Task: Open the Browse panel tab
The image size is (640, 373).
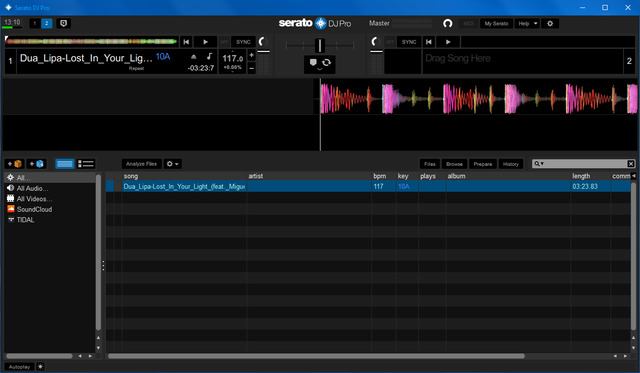Action: pos(454,164)
